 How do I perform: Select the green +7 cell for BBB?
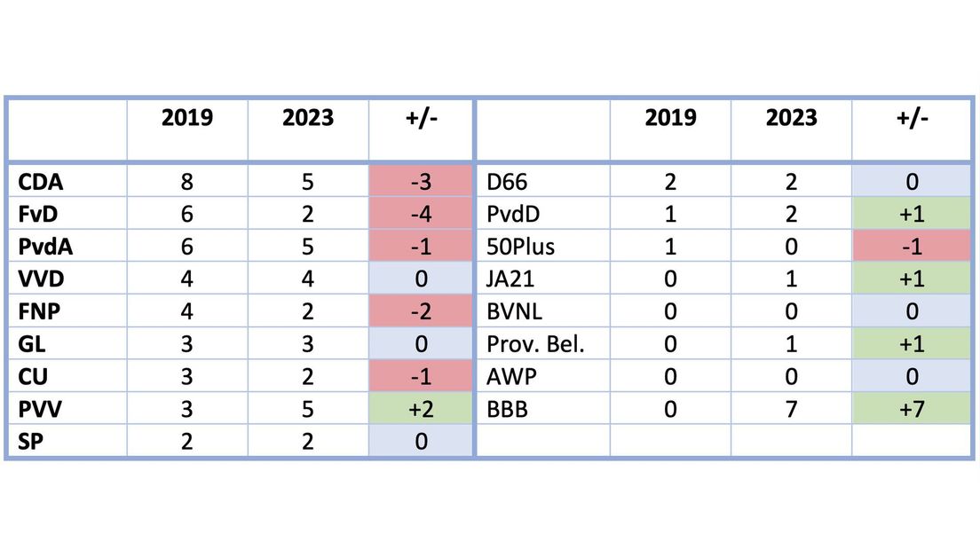tap(912, 407)
